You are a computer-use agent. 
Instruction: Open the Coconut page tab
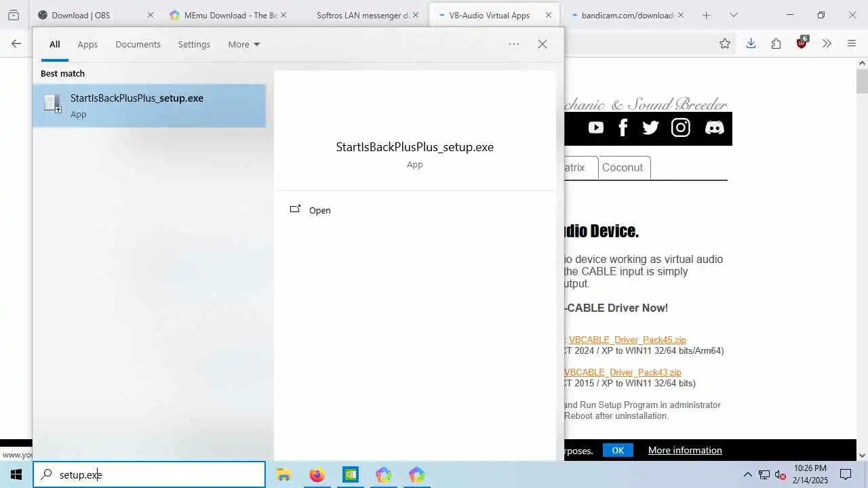coord(624,167)
